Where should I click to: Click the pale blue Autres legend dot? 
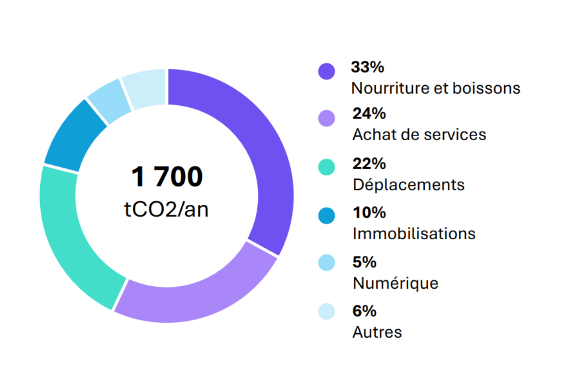click(327, 311)
